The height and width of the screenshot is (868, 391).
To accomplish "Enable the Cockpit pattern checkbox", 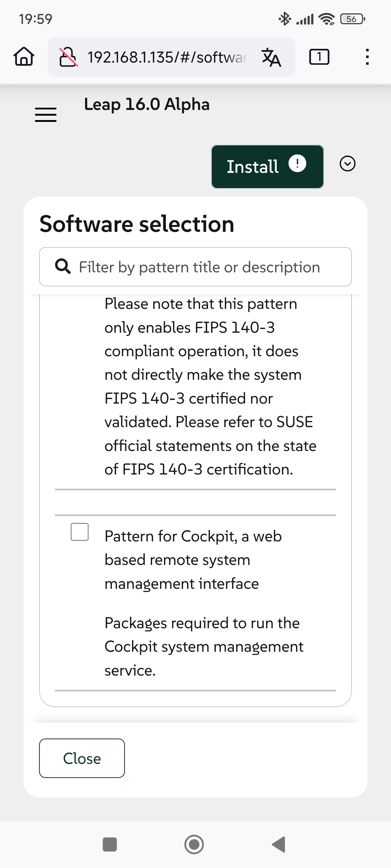I will click(80, 532).
